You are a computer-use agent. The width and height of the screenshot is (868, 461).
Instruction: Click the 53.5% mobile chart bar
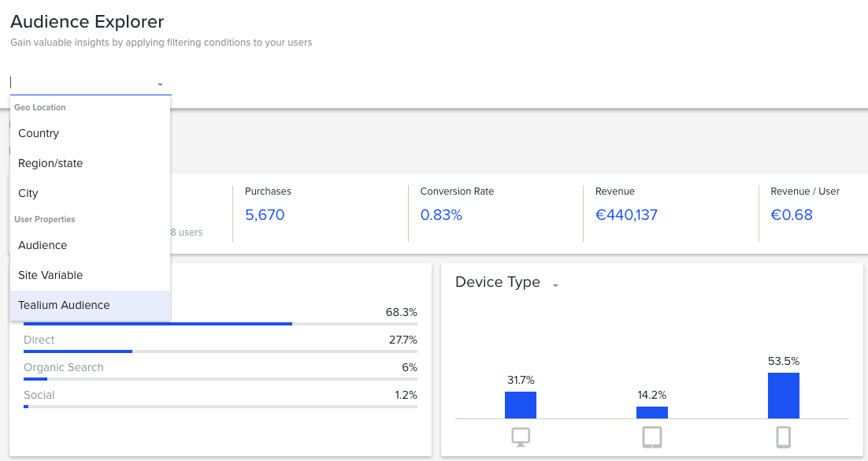click(x=783, y=396)
